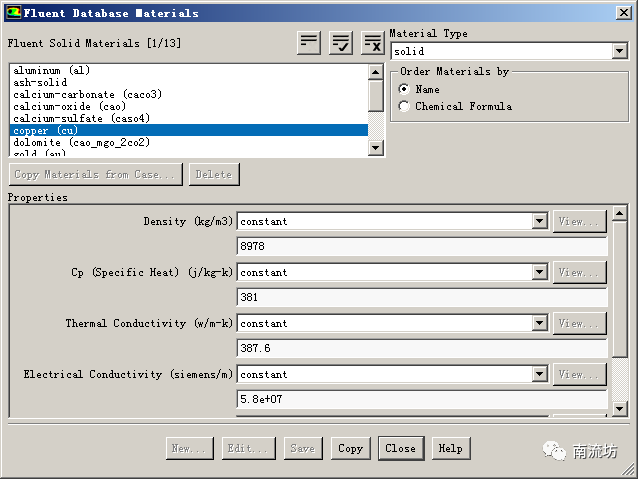
Task: Open the Thermal Conductivity method dropdown
Action: click(539, 323)
